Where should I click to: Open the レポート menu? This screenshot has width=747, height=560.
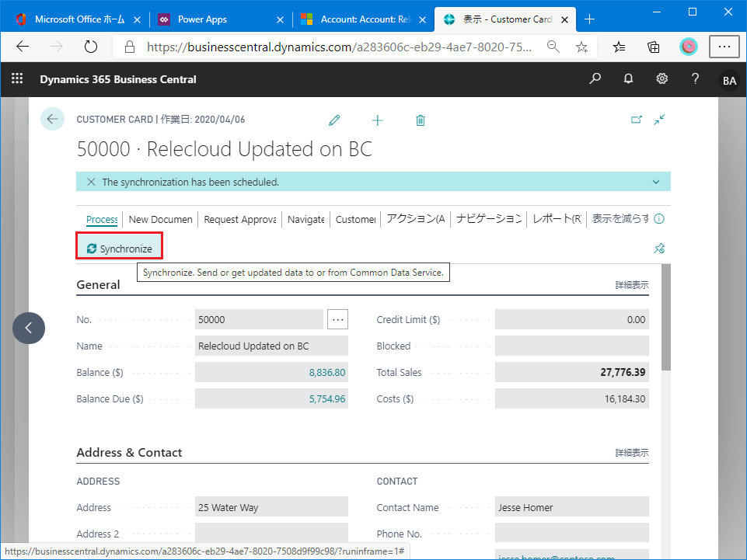point(557,218)
